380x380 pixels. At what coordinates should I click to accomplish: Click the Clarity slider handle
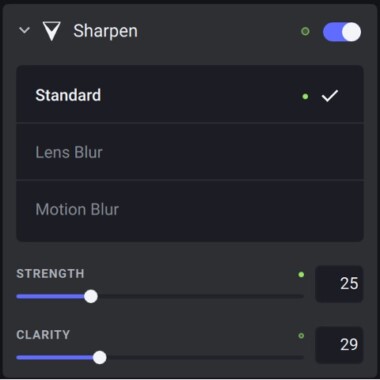[x=99, y=358]
